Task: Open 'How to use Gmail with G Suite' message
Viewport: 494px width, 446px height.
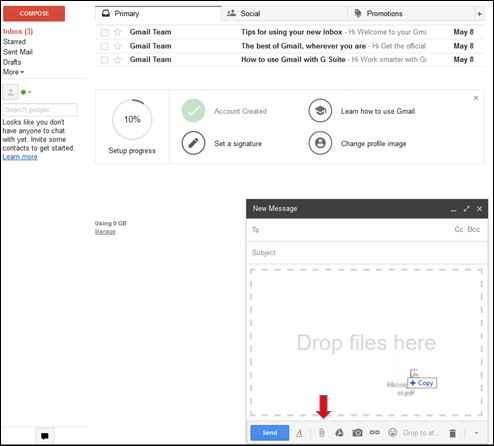Action: (x=289, y=60)
